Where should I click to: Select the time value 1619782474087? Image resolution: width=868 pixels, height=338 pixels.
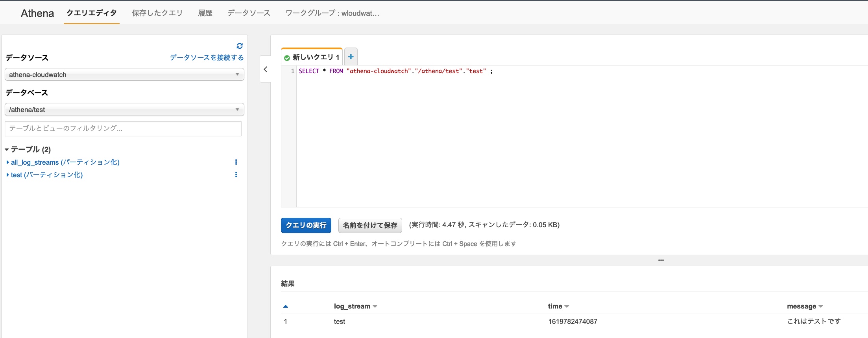pyautogui.click(x=573, y=321)
